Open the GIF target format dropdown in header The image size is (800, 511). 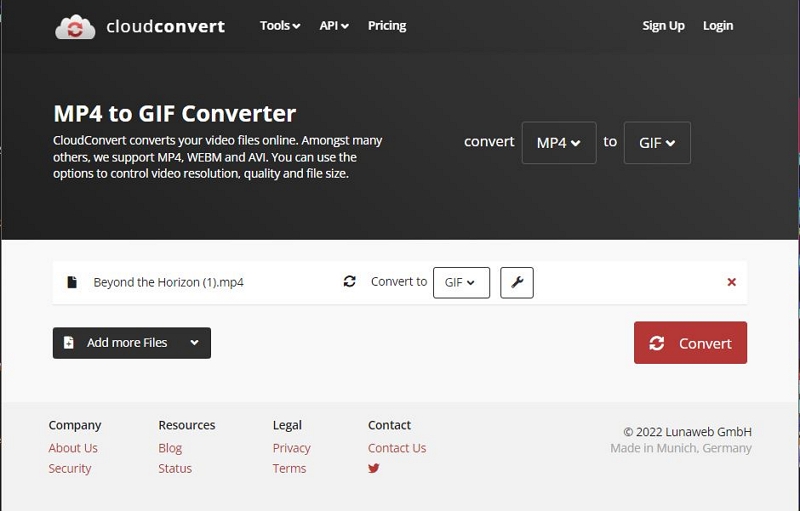[x=657, y=143]
